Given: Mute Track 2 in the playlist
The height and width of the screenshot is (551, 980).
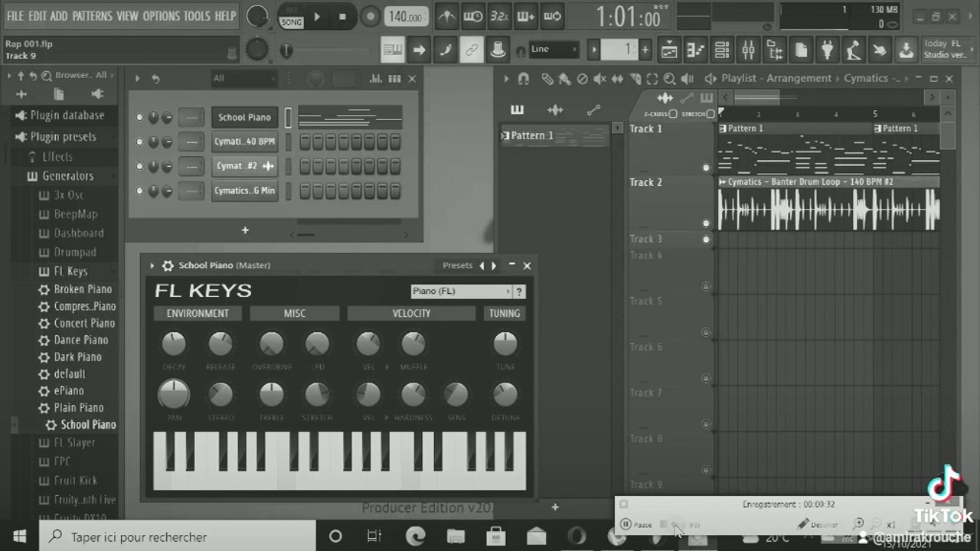Looking at the screenshot, I should point(706,223).
